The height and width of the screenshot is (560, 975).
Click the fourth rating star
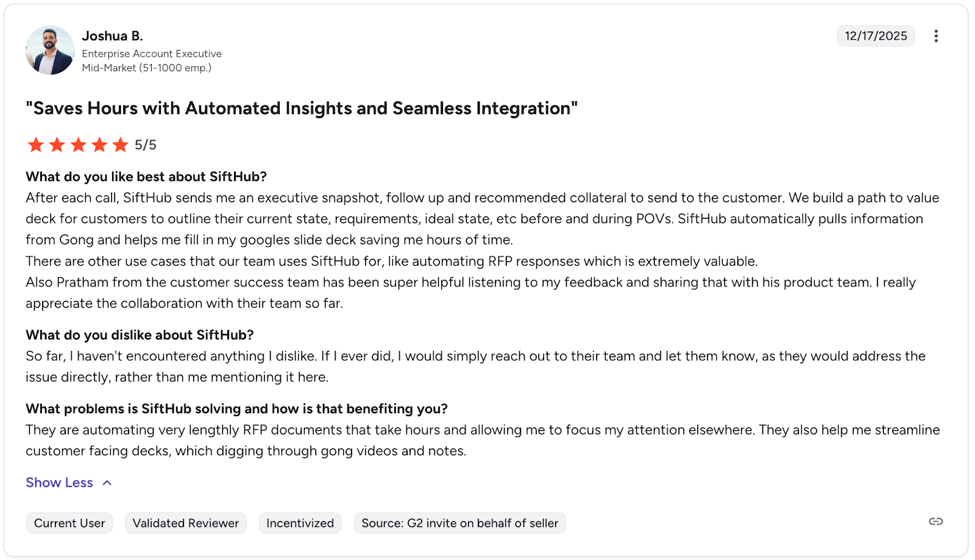[x=99, y=145]
